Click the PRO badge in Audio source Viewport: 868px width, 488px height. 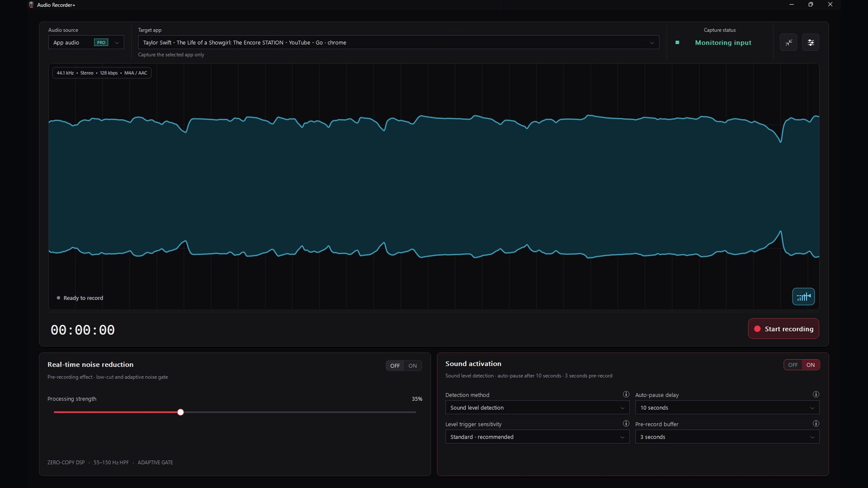click(101, 42)
